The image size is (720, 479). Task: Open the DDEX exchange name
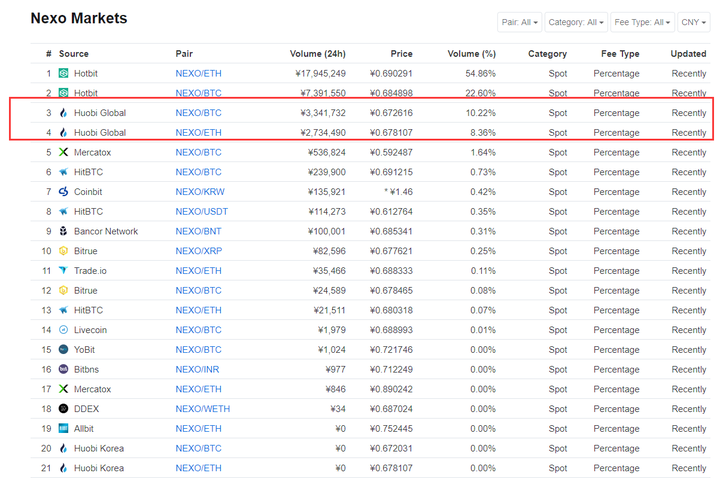pyautogui.click(x=86, y=409)
